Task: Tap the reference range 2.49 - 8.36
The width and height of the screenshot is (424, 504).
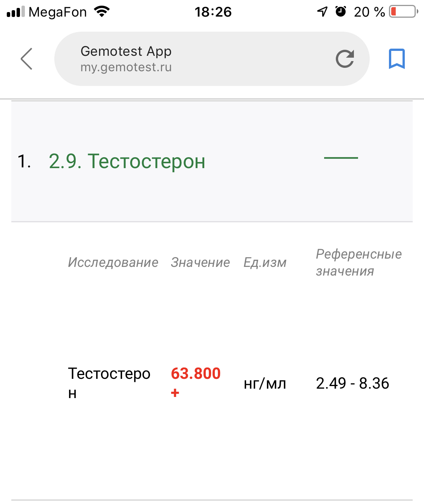Action: pyautogui.click(x=352, y=383)
